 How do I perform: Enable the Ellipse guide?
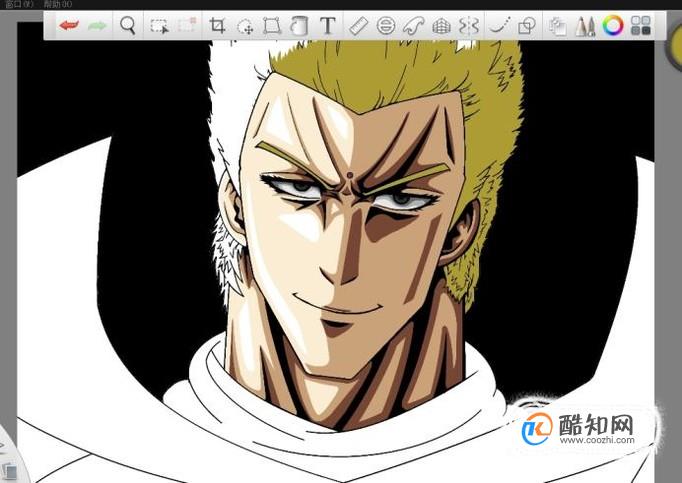[386, 26]
